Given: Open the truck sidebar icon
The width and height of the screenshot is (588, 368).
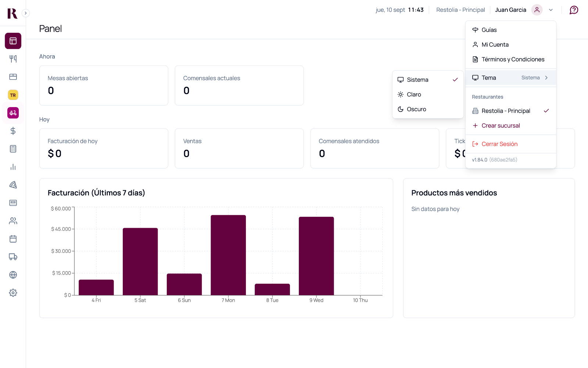Looking at the screenshot, I should pos(13,257).
